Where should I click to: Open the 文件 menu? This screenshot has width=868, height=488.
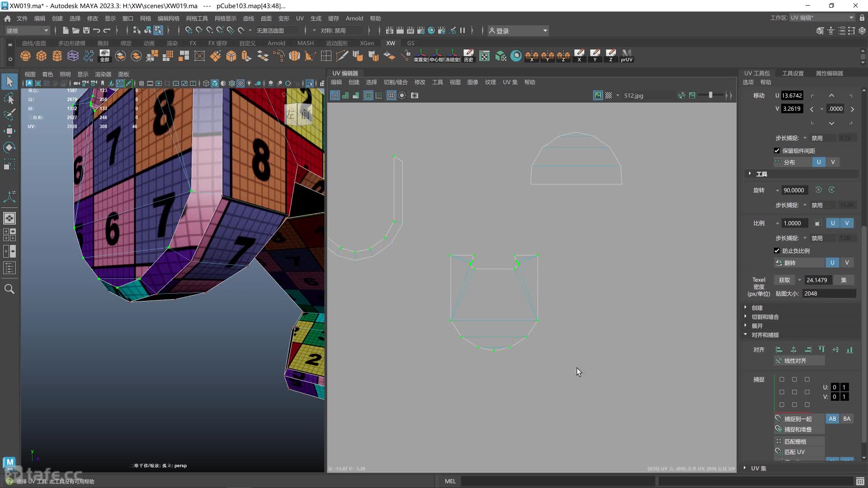click(22, 19)
